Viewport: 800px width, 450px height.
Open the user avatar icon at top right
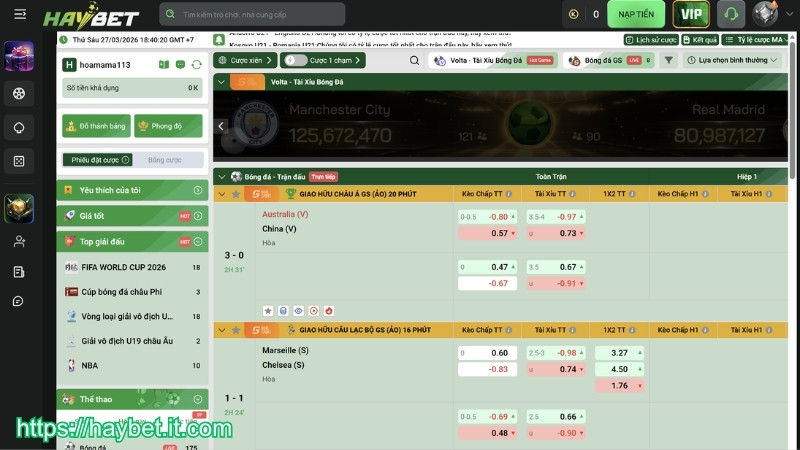pyautogui.click(x=765, y=14)
